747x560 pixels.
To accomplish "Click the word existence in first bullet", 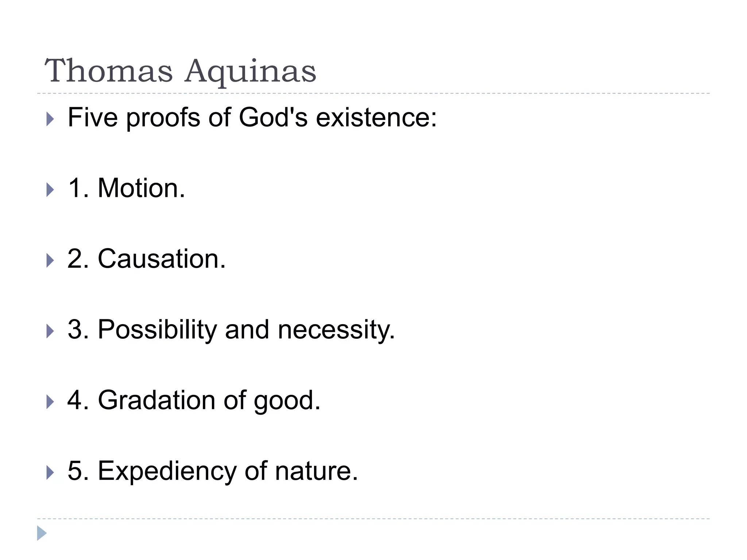I will [x=376, y=118].
